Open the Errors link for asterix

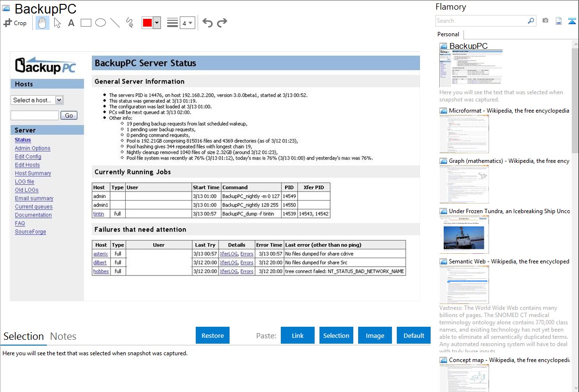coord(246,254)
